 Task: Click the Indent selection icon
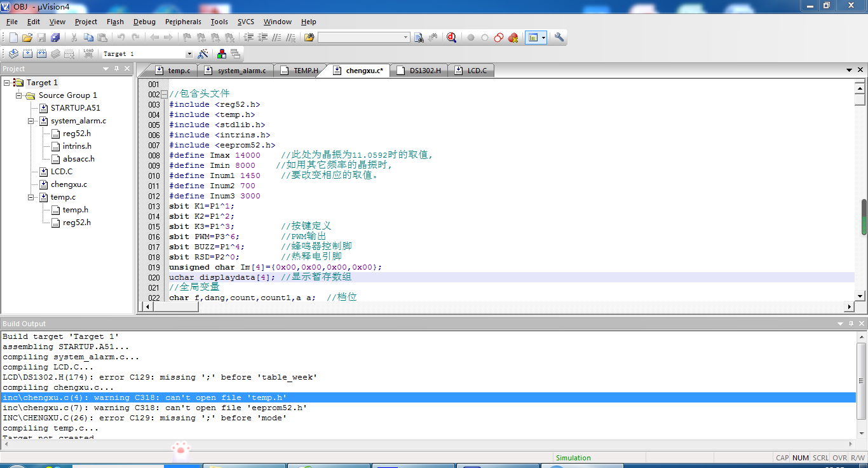click(x=248, y=38)
